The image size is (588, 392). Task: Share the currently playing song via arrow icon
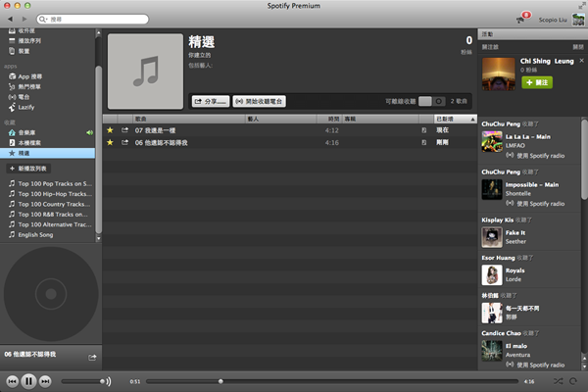(x=92, y=358)
